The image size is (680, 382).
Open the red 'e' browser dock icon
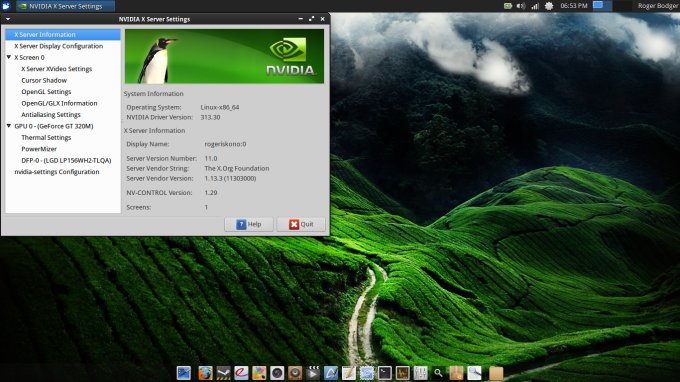point(241,372)
